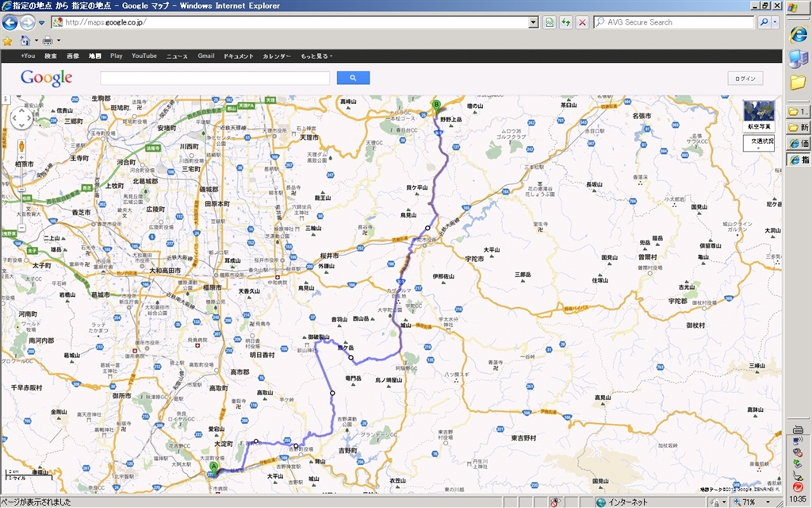Switch to taskbar IE window labeled 価
This screenshot has height=508, width=812.
coord(798,144)
